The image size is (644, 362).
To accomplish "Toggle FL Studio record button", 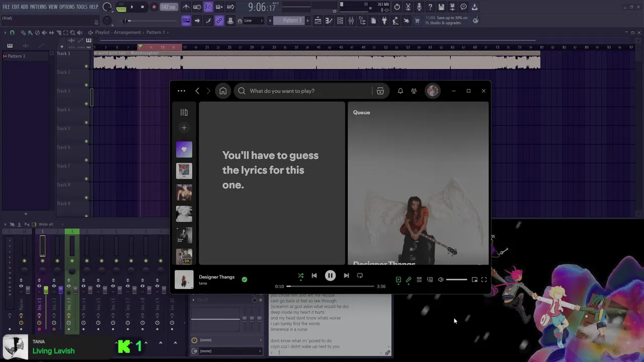I will pyautogui.click(x=154, y=7).
